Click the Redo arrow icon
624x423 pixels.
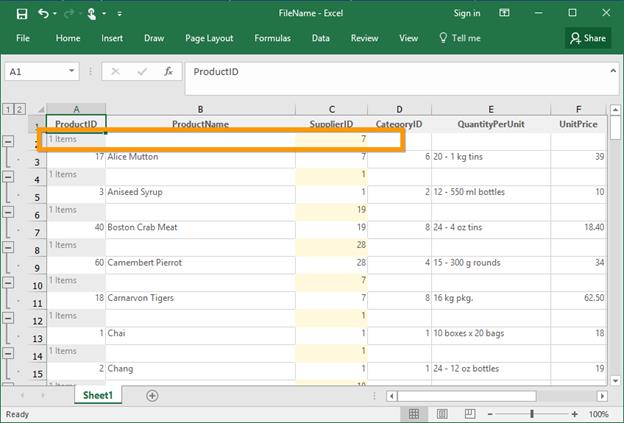pos(68,14)
